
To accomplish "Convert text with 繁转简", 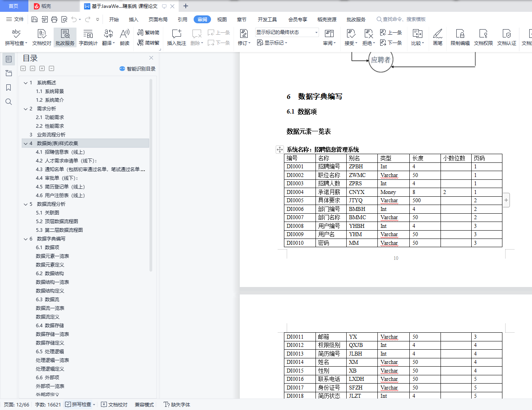I will click(148, 33).
